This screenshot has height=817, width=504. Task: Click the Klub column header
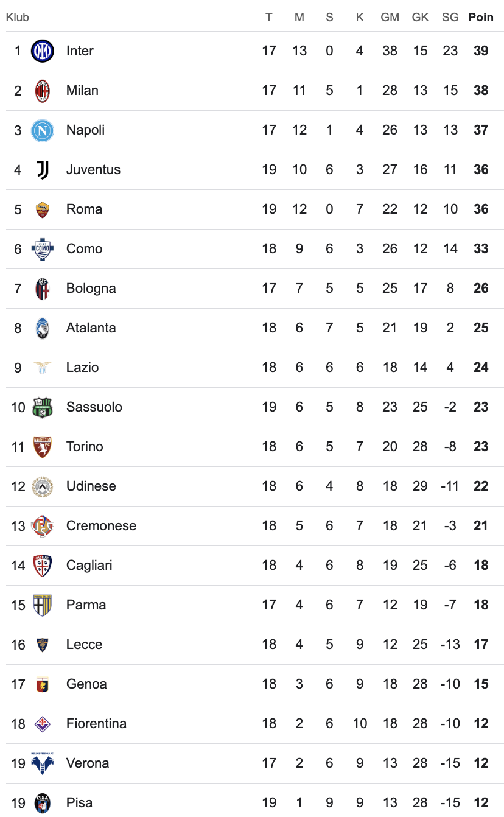tap(18, 18)
